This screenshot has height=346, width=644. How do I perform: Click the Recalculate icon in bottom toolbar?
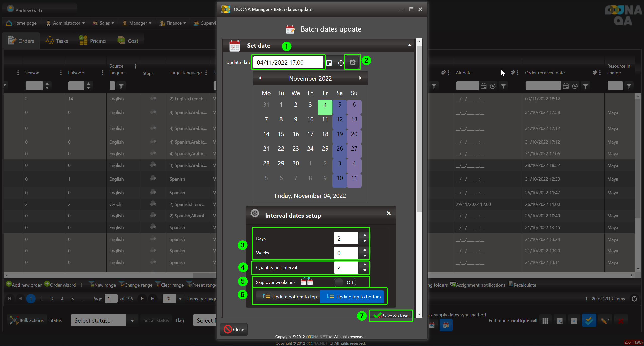[510, 284]
